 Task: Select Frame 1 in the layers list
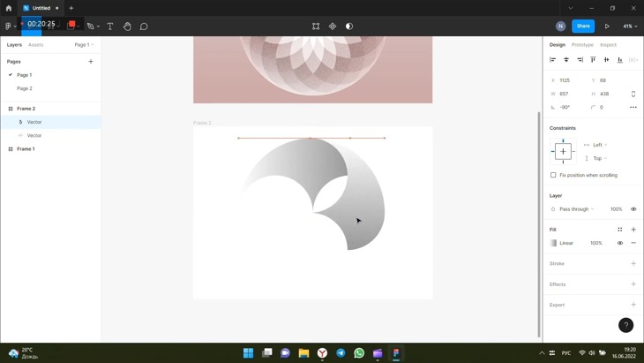[26, 149]
